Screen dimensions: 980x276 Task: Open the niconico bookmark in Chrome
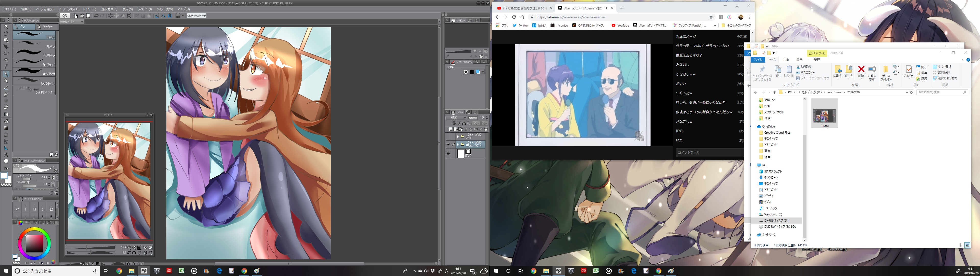pos(559,26)
